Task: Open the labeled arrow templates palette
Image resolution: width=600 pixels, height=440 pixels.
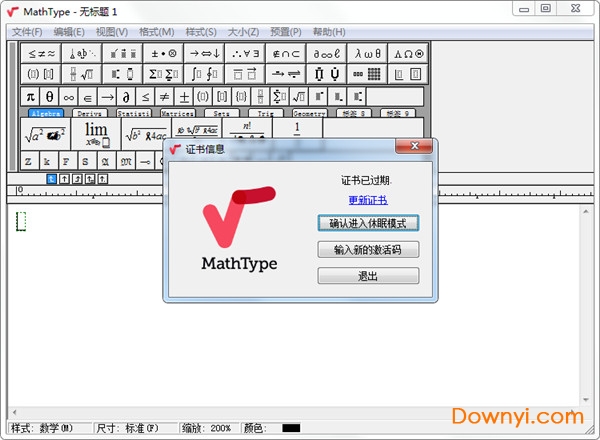Action: [x=286, y=74]
